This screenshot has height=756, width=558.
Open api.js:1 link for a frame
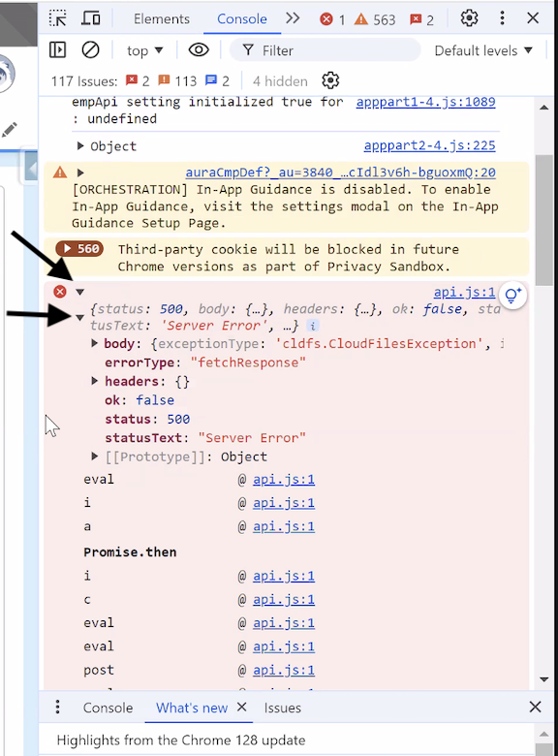(x=283, y=526)
